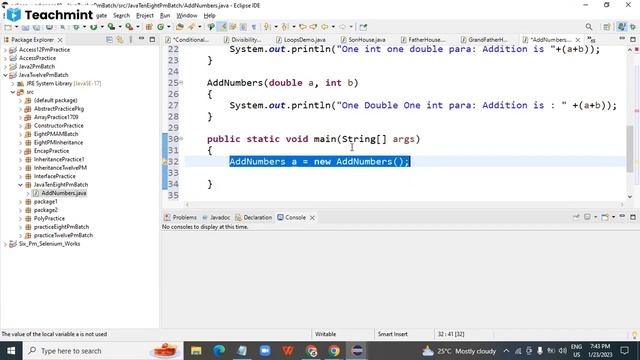Expand the Access12PmPractice project
The width and height of the screenshot is (640, 360).
[x=5, y=50]
